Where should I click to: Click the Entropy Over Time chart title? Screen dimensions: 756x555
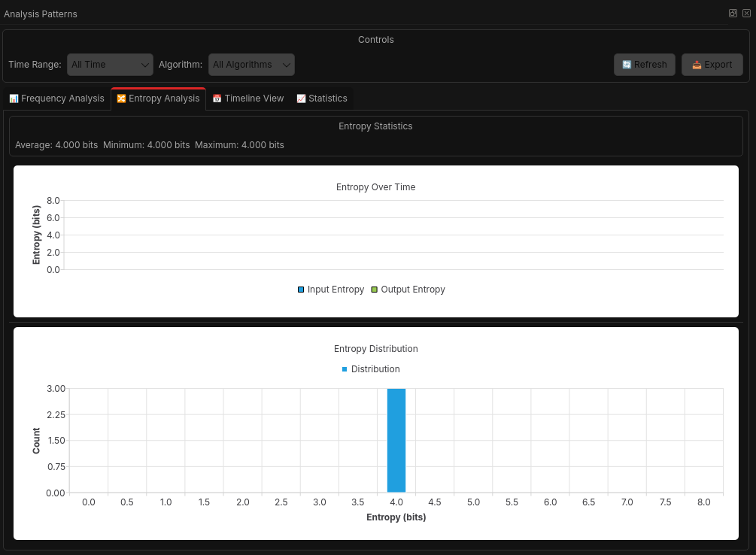coord(375,187)
